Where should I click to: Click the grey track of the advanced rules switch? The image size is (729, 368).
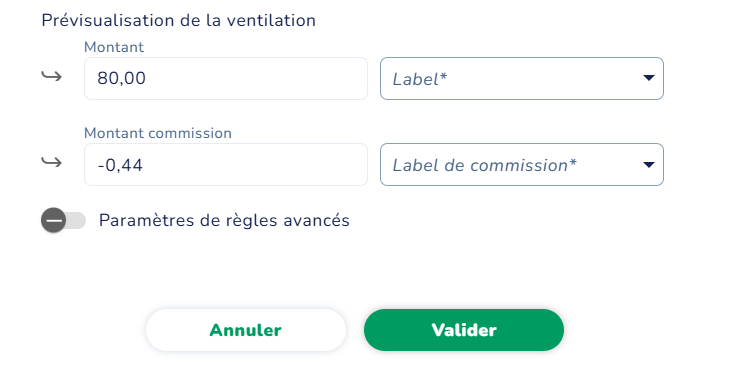click(77, 220)
